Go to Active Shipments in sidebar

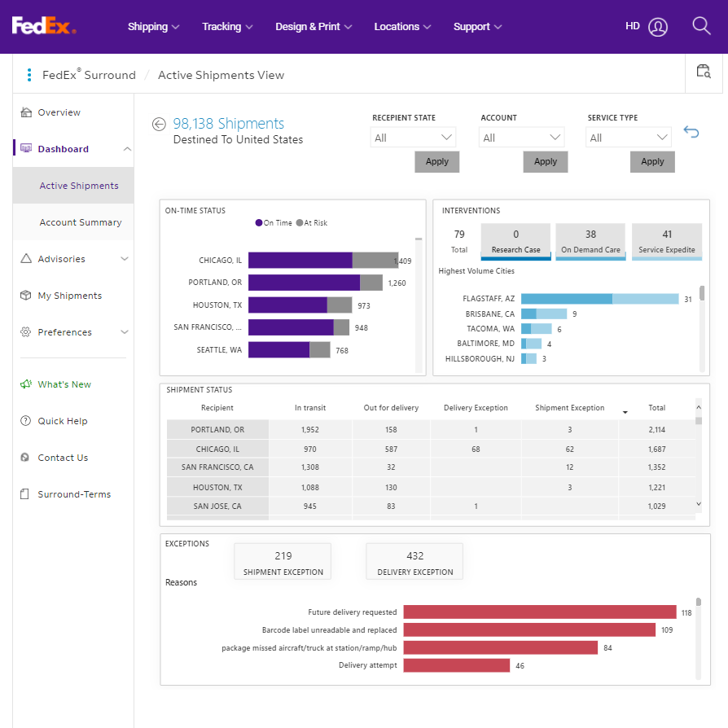73,185
